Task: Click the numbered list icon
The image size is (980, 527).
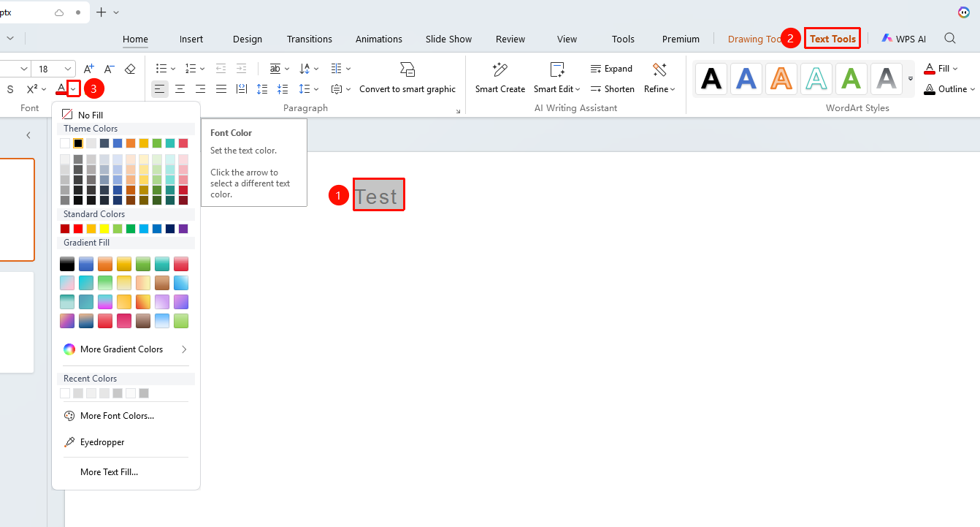Action: click(191, 69)
